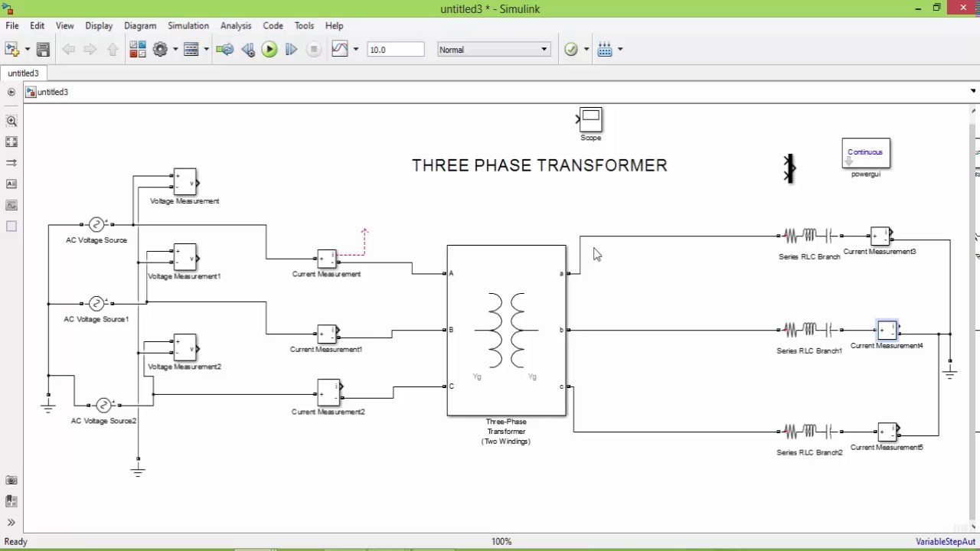Viewport: 980px width, 551px height.
Task: Open the Edit menu
Action: [37, 25]
